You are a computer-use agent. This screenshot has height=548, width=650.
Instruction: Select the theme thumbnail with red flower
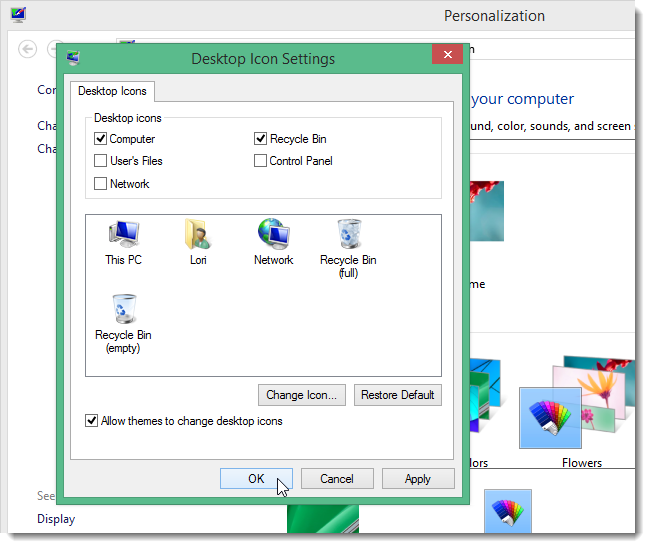[487, 211]
